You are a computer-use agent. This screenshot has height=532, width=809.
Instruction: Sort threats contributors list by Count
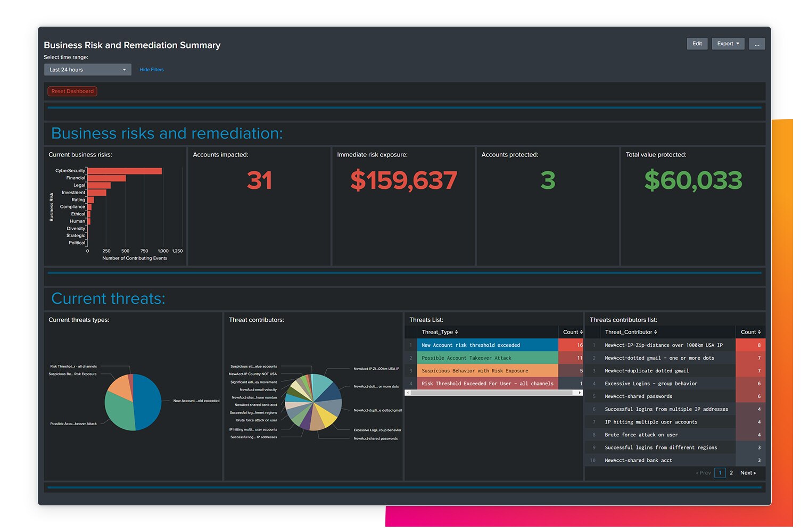coord(750,331)
